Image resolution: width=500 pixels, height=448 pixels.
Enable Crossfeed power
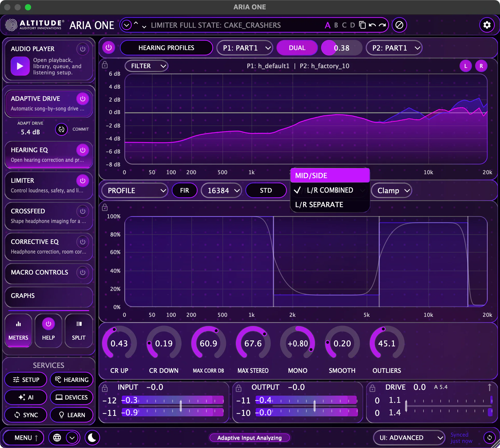coord(83,211)
